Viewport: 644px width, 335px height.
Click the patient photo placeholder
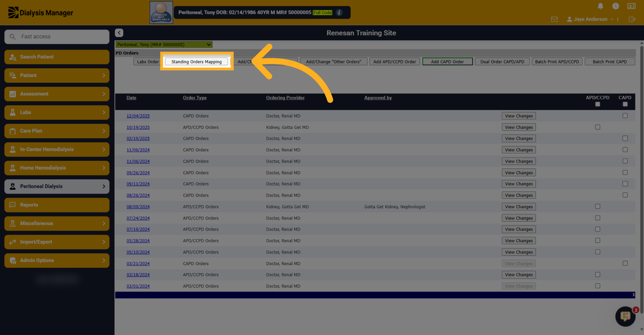click(x=161, y=13)
